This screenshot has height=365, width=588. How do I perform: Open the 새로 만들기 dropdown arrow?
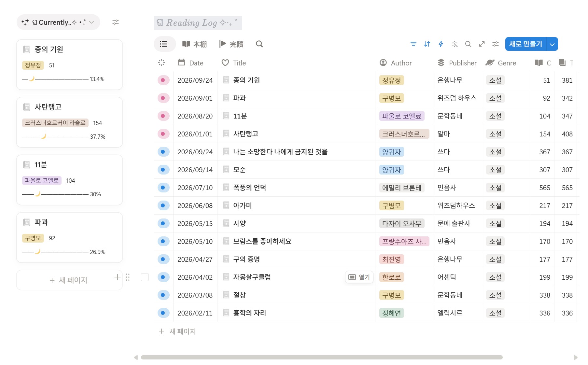coord(552,44)
